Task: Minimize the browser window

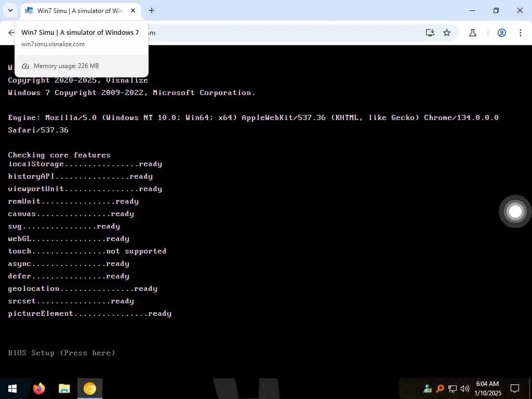Action: click(x=472, y=10)
